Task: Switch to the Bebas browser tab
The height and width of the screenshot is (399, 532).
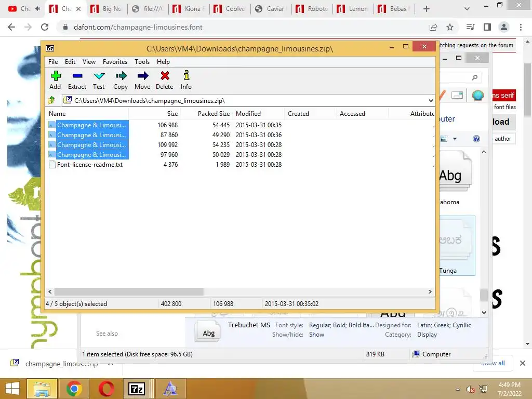Action: pyautogui.click(x=394, y=9)
